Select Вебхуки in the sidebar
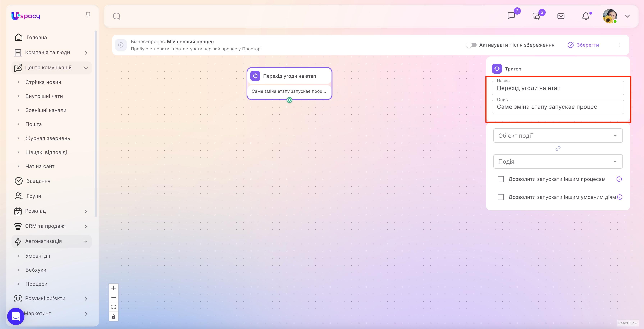 pyautogui.click(x=36, y=270)
